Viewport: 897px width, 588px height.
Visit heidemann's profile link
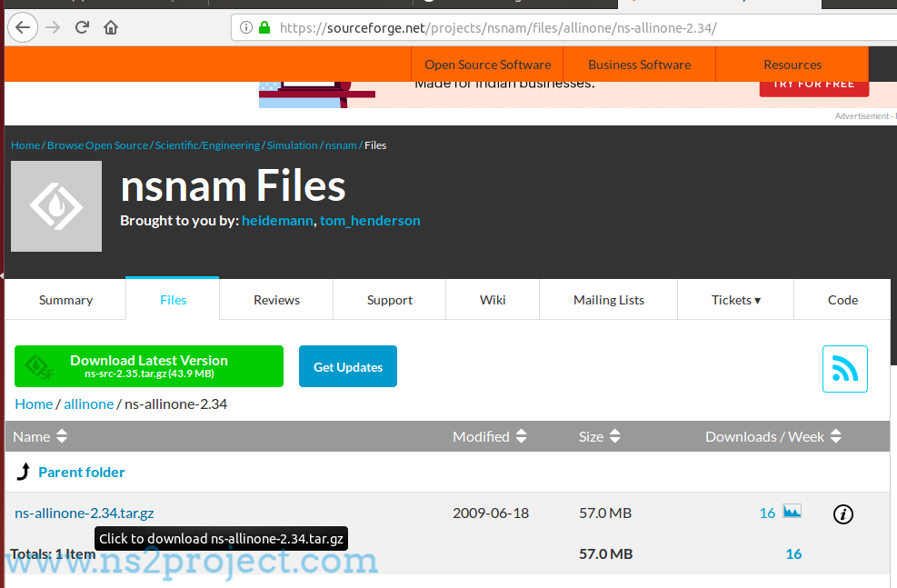pyautogui.click(x=277, y=220)
